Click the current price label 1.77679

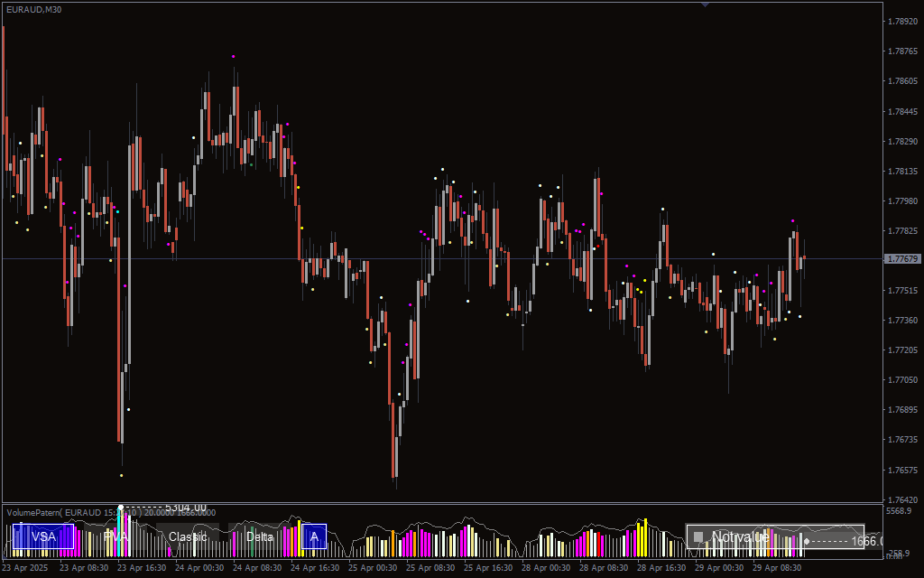tap(902, 259)
